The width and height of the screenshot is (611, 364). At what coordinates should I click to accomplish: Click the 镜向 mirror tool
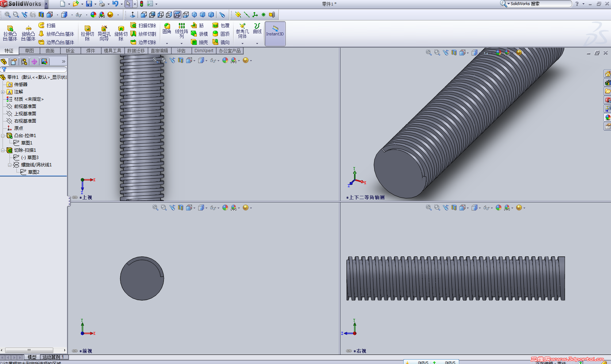tap(221, 42)
